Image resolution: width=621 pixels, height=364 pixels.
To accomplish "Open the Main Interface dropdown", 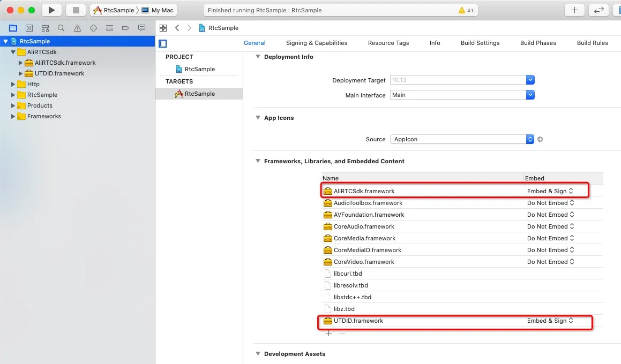I will click(530, 95).
